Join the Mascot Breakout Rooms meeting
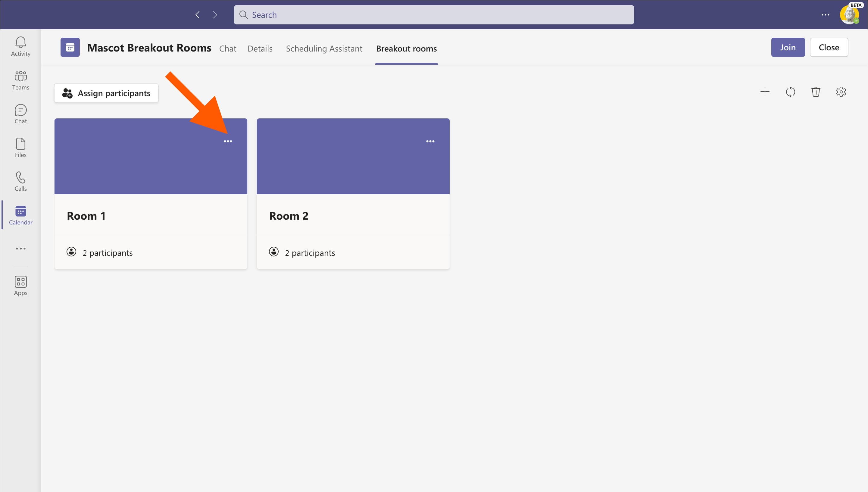 click(x=788, y=47)
